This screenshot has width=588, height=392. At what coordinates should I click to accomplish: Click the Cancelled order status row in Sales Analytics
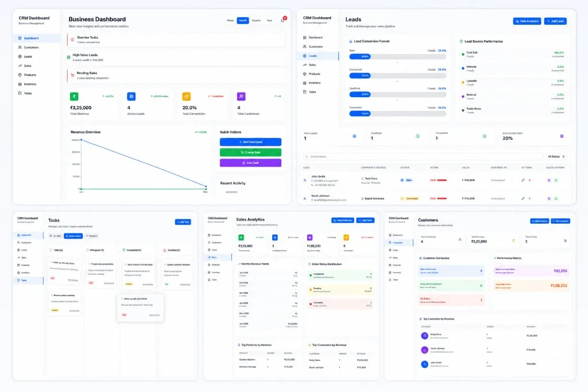341,303
